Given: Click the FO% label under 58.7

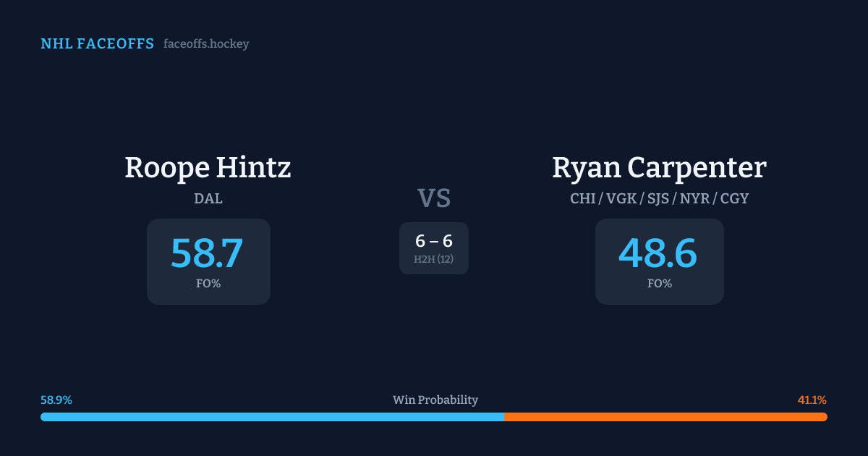Looking at the screenshot, I should pyautogui.click(x=208, y=284).
